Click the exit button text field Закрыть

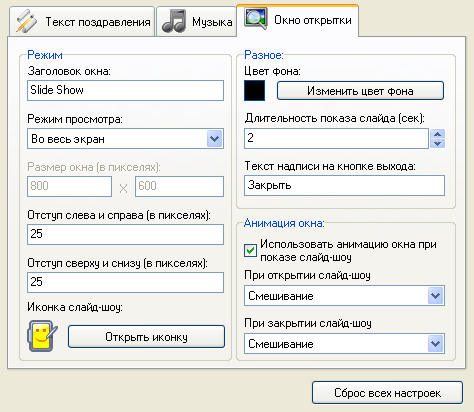click(x=344, y=185)
